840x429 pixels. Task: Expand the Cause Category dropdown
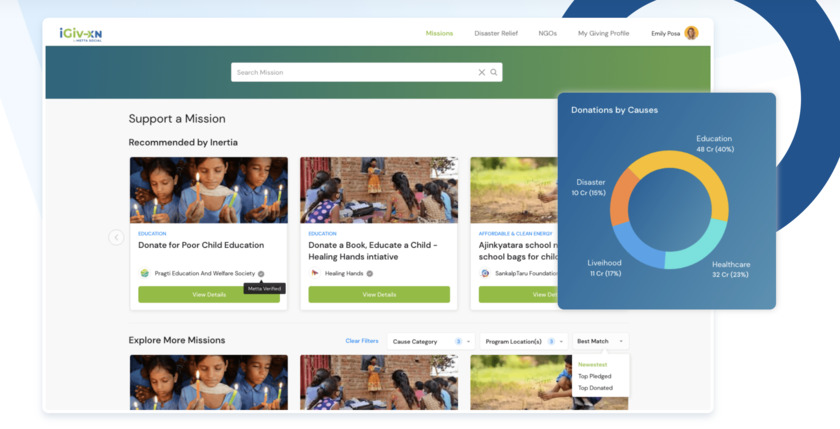431,342
